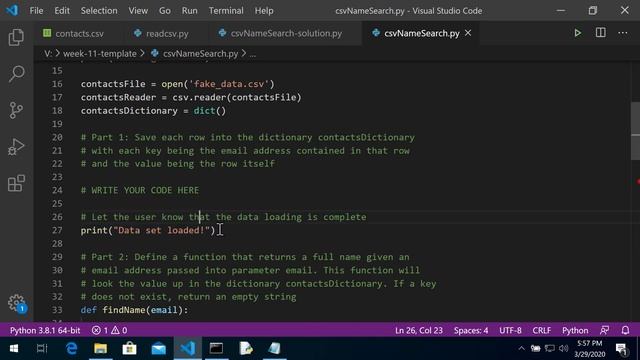
Task: Open the File menu
Action: pos(36,11)
